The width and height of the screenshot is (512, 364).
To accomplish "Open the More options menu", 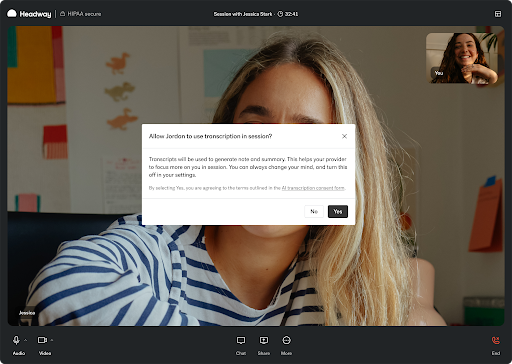I will point(286,345).
